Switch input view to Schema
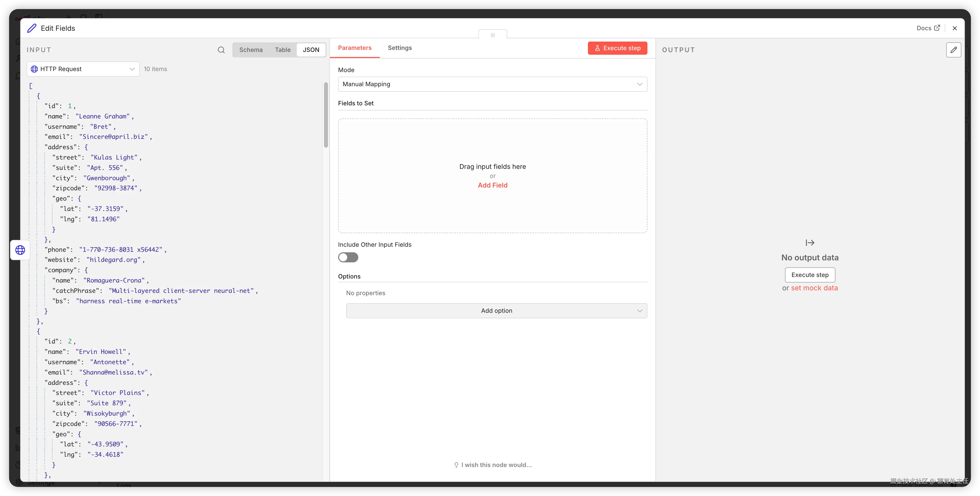 [251, 50]
